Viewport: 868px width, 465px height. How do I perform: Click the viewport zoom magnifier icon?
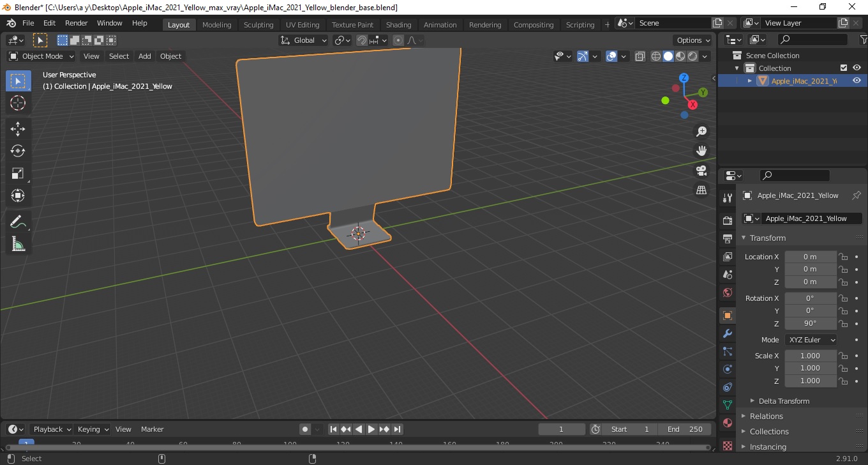point(701,132)
